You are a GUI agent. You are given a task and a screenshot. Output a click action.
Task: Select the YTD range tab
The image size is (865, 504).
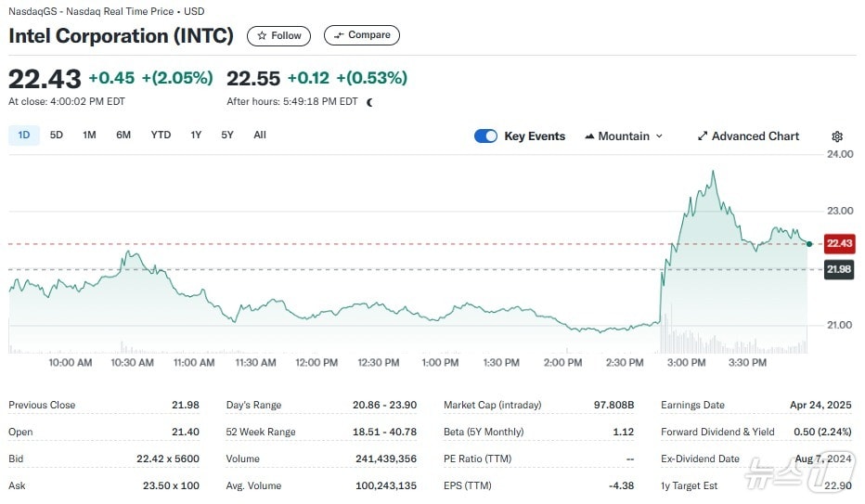(x=161, y=136)
